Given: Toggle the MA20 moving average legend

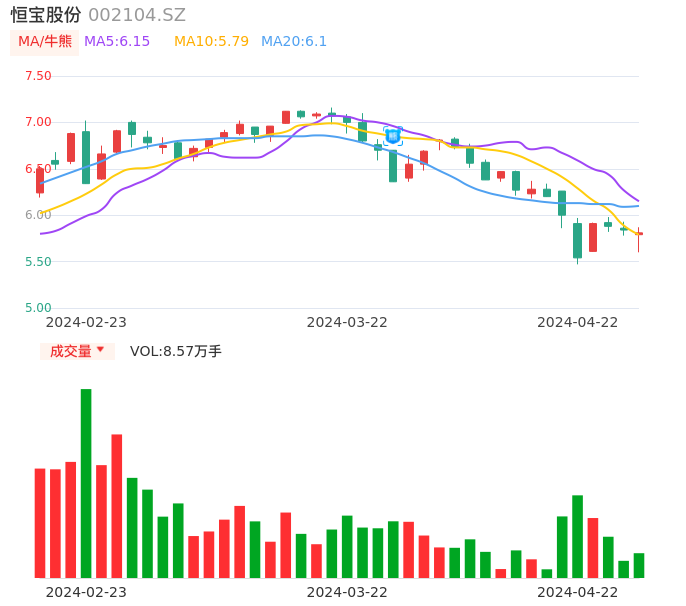Looking at the screenshot, I should pyautogui.click(x=294, y=42).
